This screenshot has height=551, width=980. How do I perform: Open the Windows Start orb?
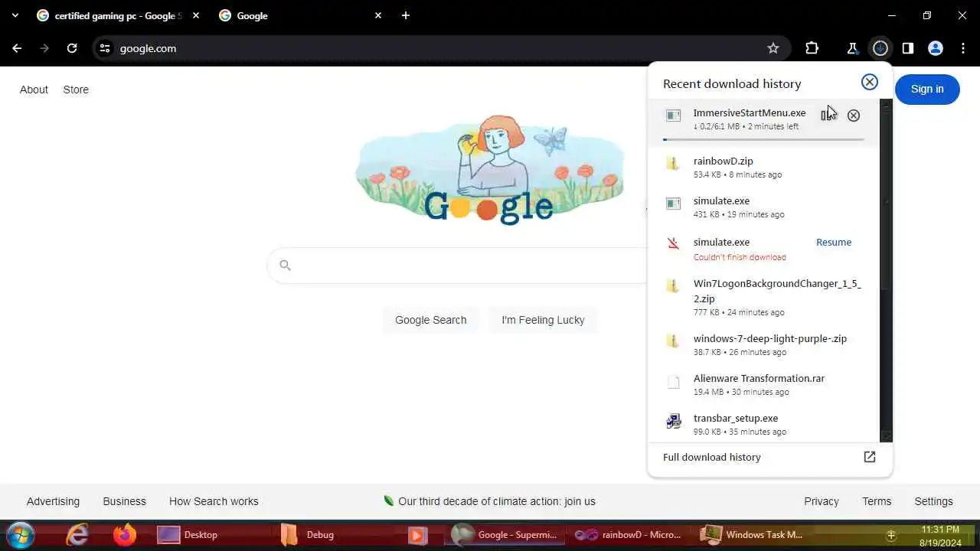[x=21, y=534]
